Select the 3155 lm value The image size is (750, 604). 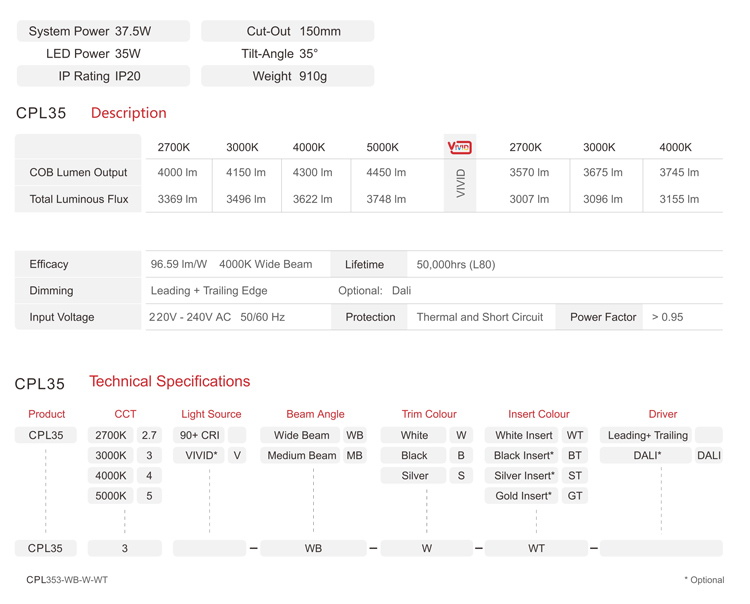click(x=679, y=199)
